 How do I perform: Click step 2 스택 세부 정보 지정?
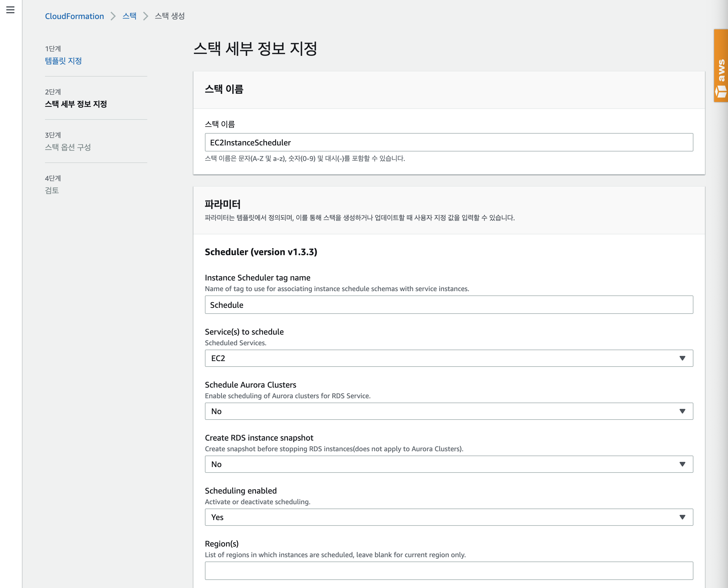pos(76,104)
